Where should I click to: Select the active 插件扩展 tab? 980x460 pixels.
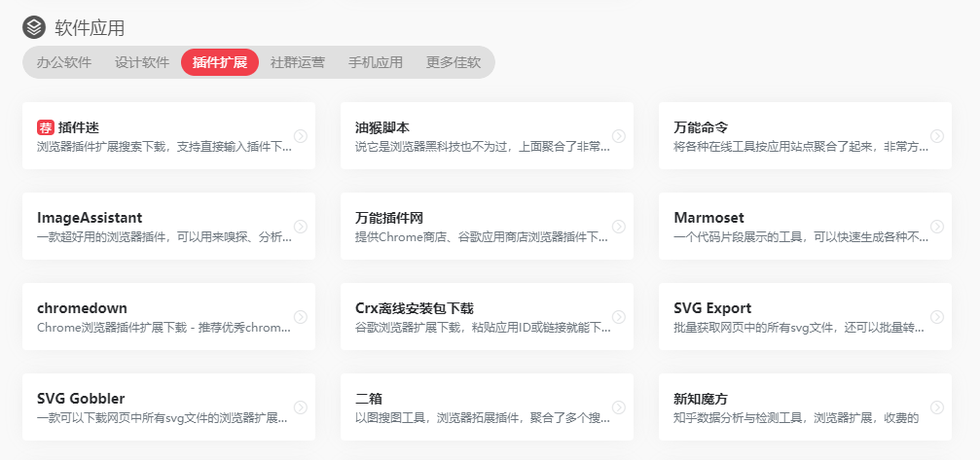220,62
